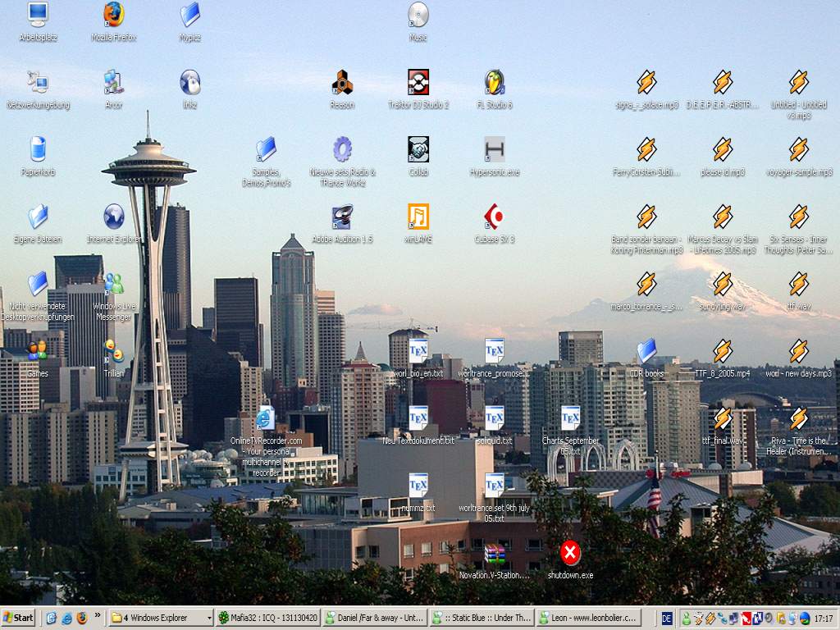840x630 pixels.
Task: Click the DE language bar indicator
Action: coord(667,618)
